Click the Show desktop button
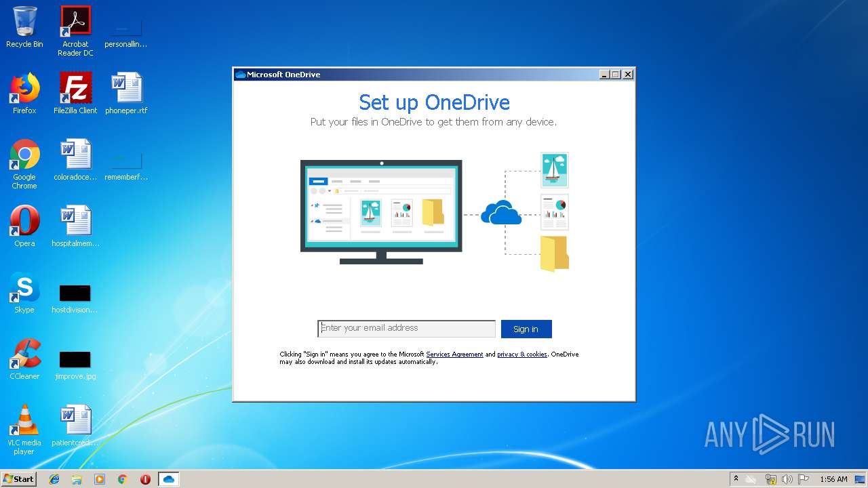868x488 pixels. click(861, 479)
